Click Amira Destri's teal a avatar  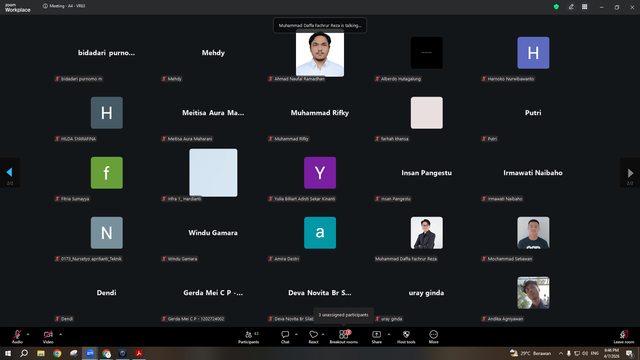point(320,233)
